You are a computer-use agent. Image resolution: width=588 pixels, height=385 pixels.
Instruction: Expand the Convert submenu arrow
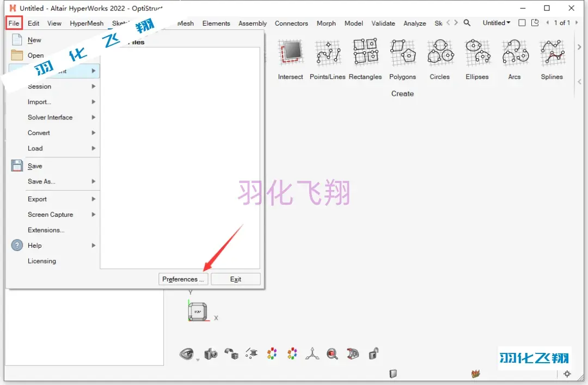(94, 132)
